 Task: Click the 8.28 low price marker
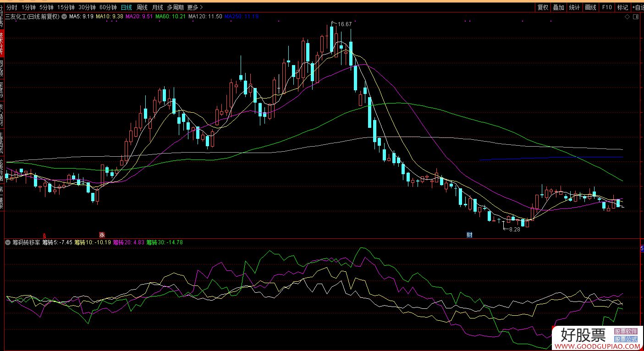[515, 229]
